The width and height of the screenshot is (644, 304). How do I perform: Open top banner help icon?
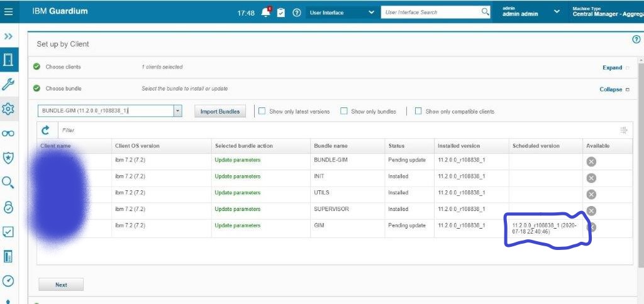pyautogui.click(x=297, y=13)
